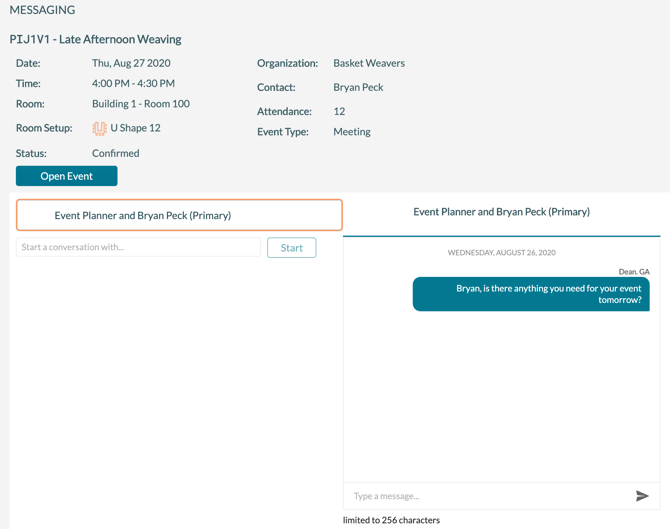Click Bryan's event question message bubble
The height and width of the screenshot is (529, 670).
[531, 294]
